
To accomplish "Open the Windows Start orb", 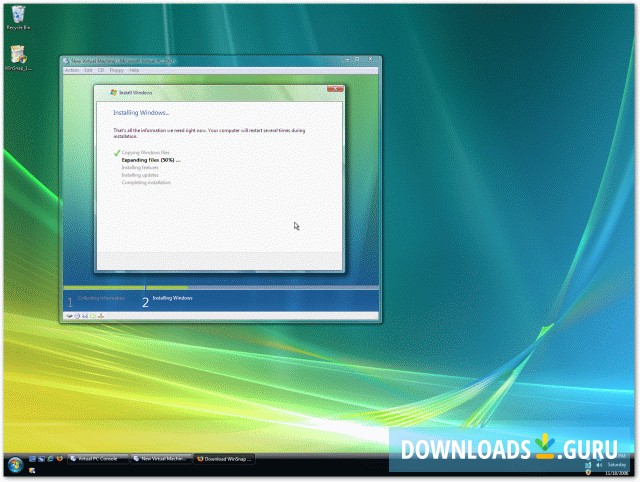I will (15, 465).
